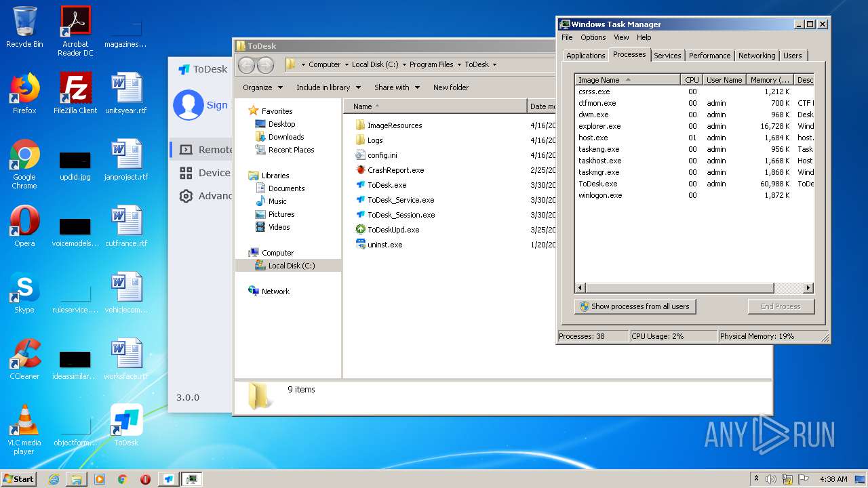Click volume icon in system tray
Viewport: 868px width, 488px height.
coord(771,479)
